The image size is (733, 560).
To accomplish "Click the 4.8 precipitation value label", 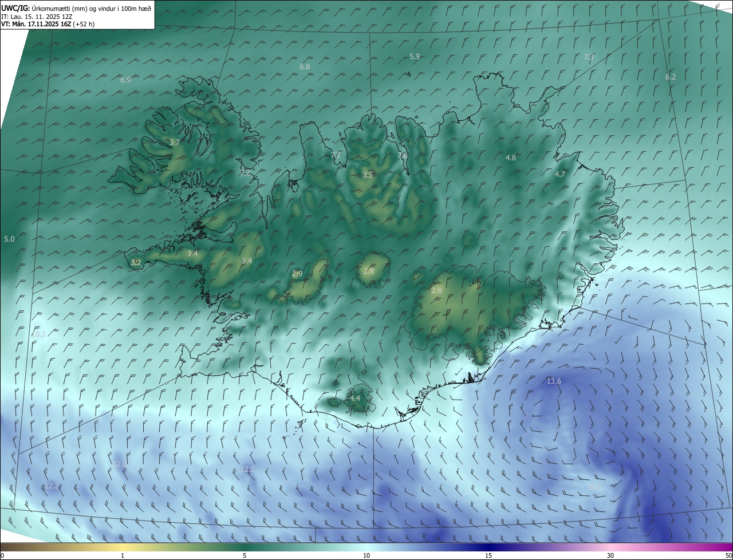I will (510, 158).
